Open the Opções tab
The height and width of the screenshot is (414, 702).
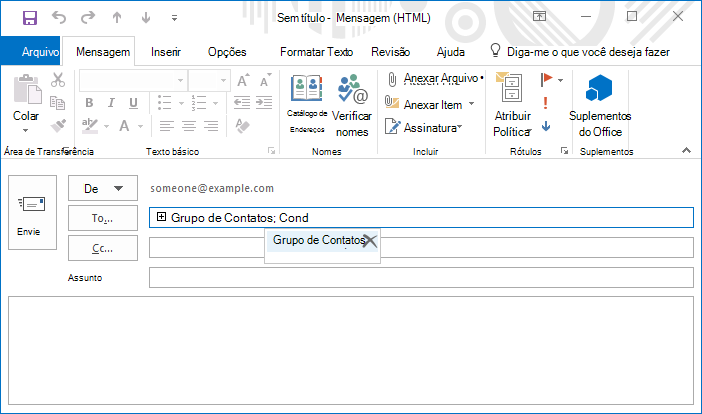pyautogui.click(x=227, y=52)
